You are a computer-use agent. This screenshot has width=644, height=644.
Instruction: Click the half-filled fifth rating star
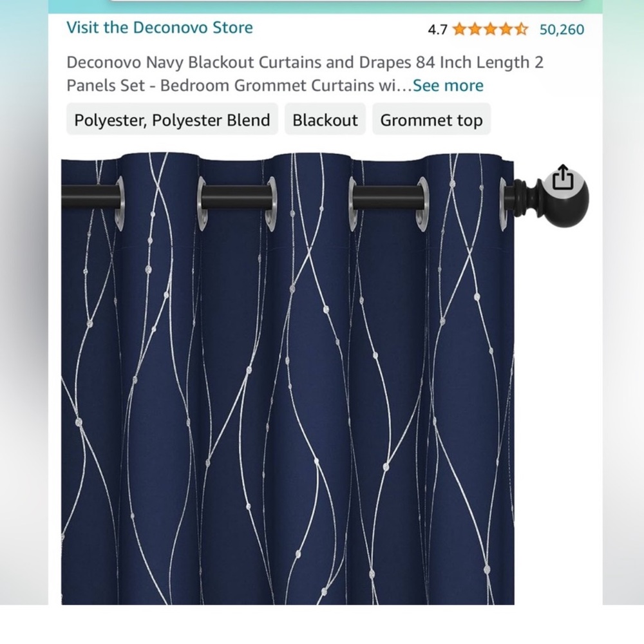pyautogui.click(x=521, y=30)
